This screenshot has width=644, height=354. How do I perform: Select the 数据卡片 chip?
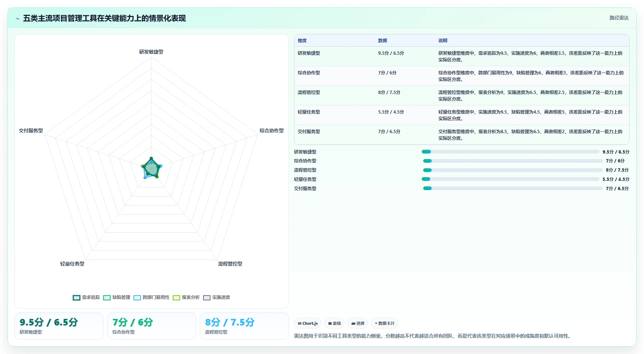(x=385, y=323)
